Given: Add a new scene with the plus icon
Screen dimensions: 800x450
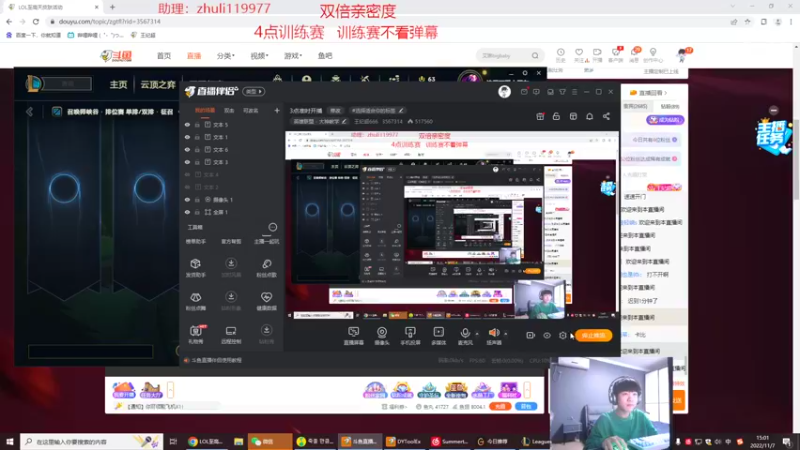Looking at the screenshot, I should [277, 110].
